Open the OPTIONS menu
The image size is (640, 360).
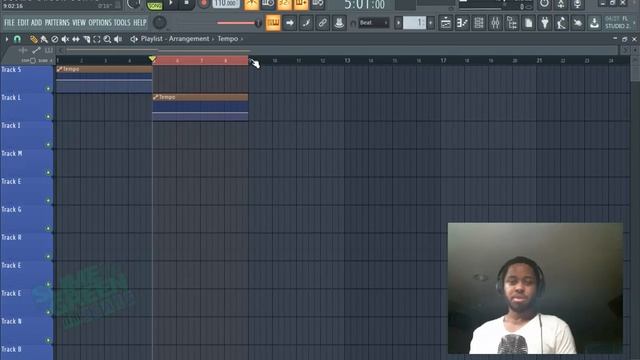coord(100,22)
